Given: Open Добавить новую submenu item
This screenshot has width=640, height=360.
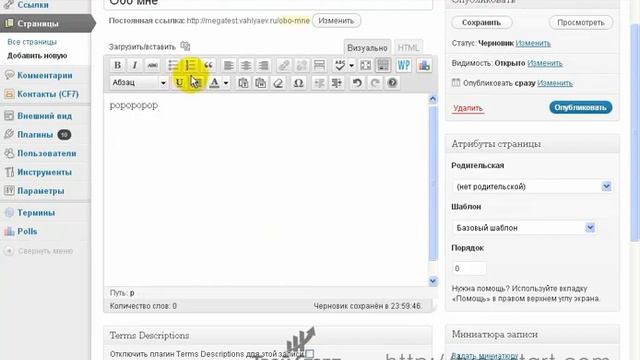Looking at the screenshot, I should coord(37,56).
